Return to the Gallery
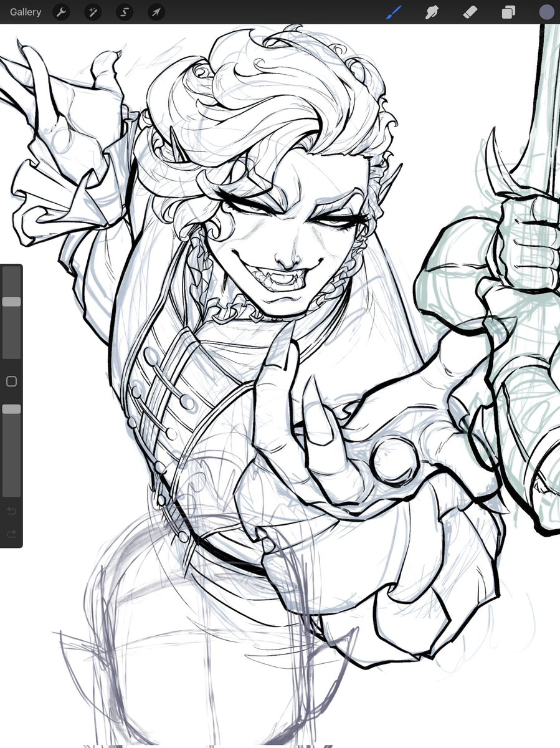The height and width of the screenshot is (748, 560). click(26, 12)
